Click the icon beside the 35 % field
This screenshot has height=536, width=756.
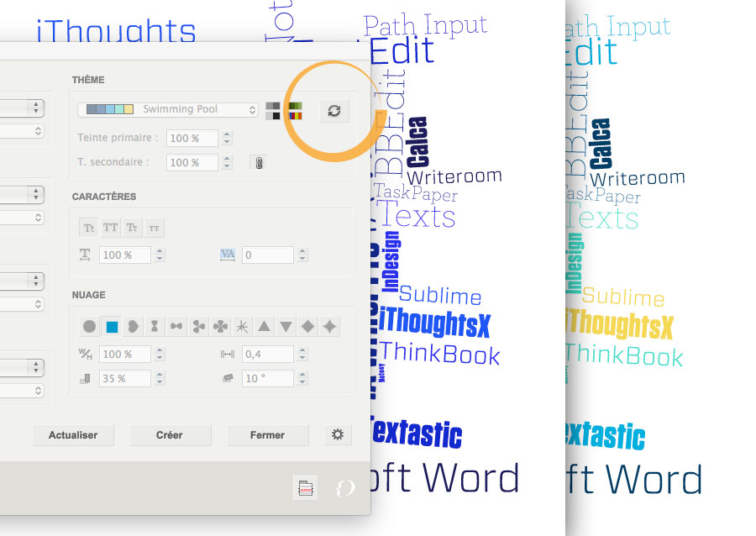point(86,378)
